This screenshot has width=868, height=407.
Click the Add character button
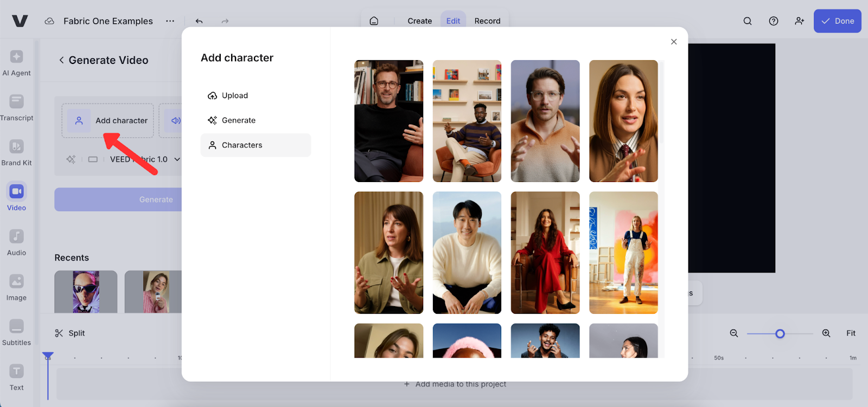(107, 120)
